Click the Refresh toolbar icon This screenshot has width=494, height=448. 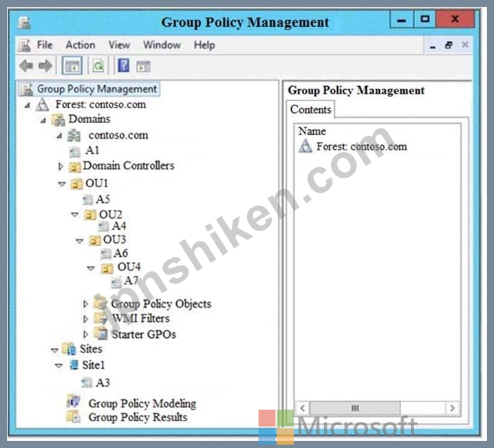[98, 66]
